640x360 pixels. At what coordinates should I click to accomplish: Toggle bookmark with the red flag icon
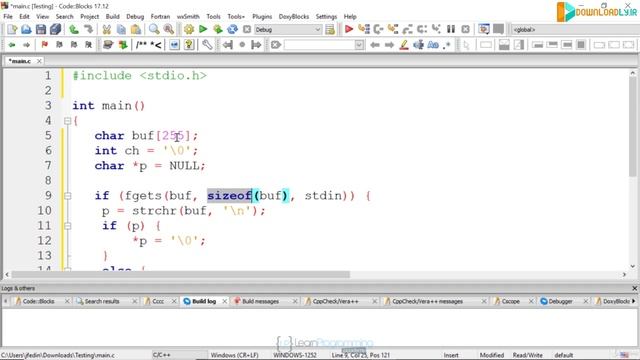coord(44,45)
